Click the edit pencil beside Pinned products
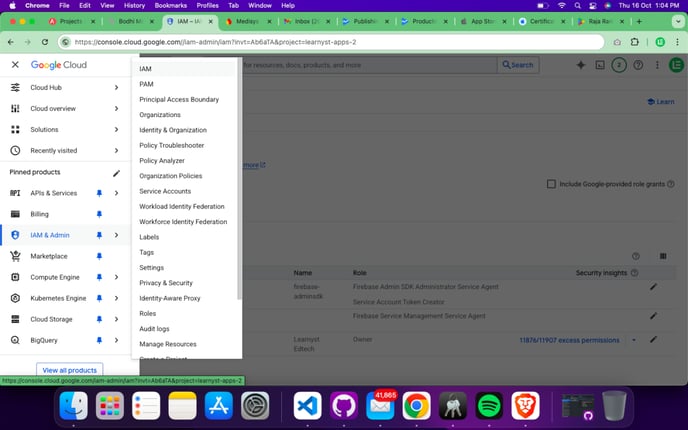The height and width of the screenshot is (430, 688). coord(116,172)
